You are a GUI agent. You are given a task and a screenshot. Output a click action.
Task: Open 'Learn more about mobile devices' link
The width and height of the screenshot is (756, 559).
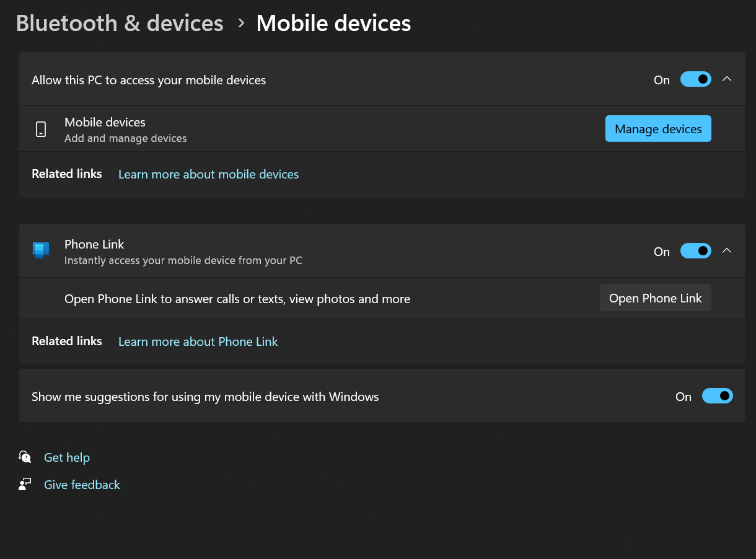tap(208, 174)
